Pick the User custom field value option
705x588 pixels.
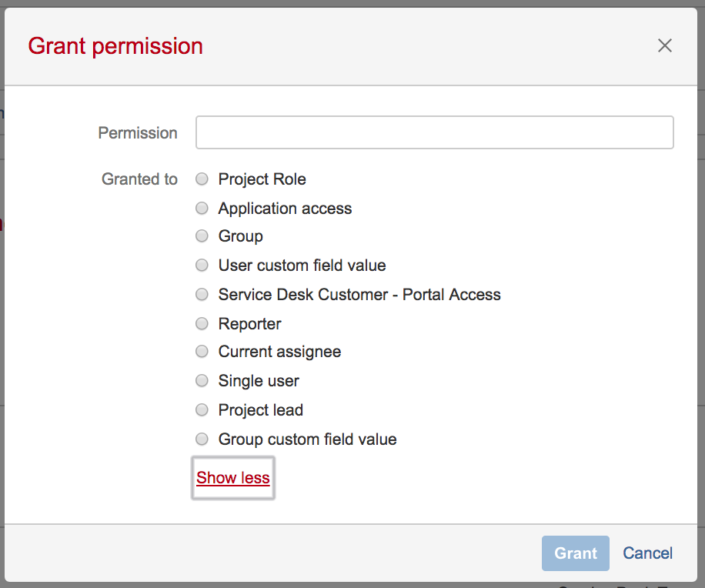(x=202, y=266)
